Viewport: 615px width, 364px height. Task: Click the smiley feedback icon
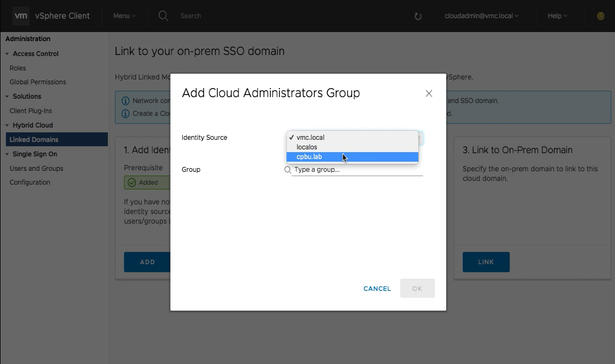601,16
